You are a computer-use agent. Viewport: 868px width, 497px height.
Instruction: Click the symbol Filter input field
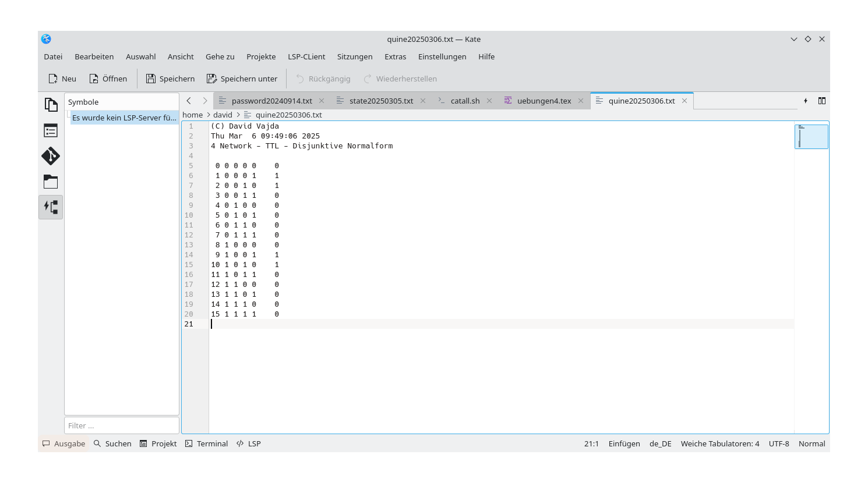coord(121,425)
